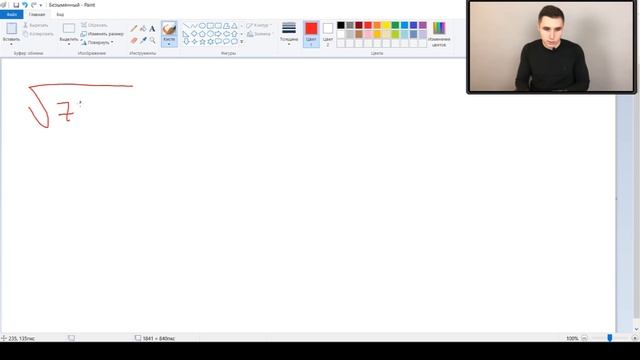Choose the Oval shape

(202, 26)
